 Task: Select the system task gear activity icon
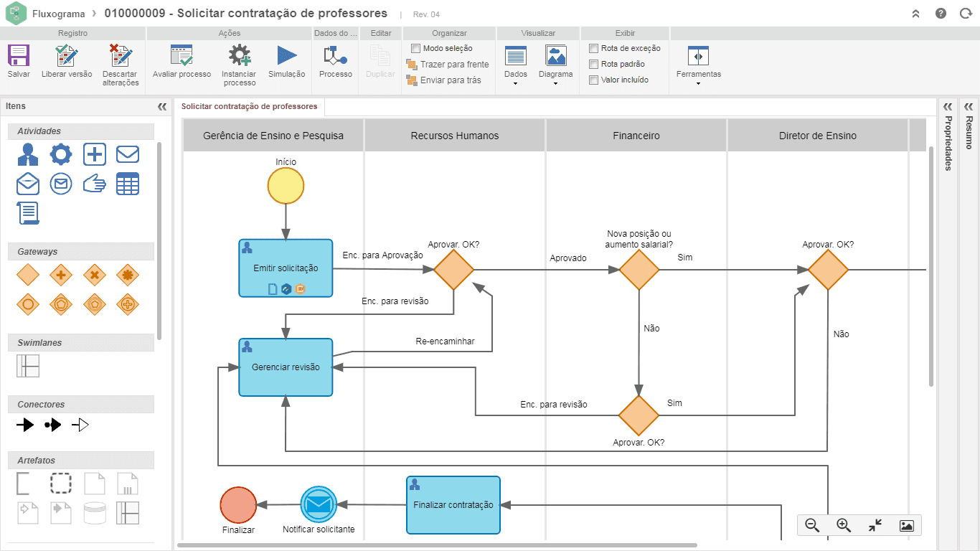click(61, 154)
